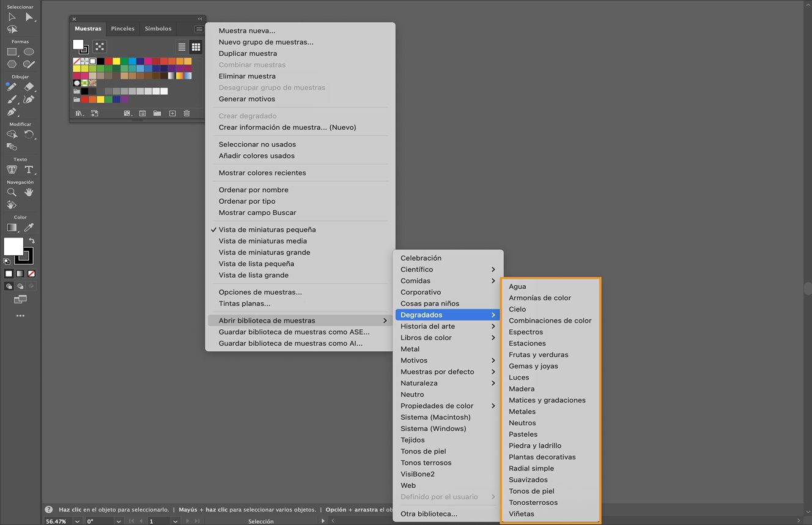Open the Swatch Libraries menu icon
This screenshot has width=812, height=525.
(x=79, y=113)
